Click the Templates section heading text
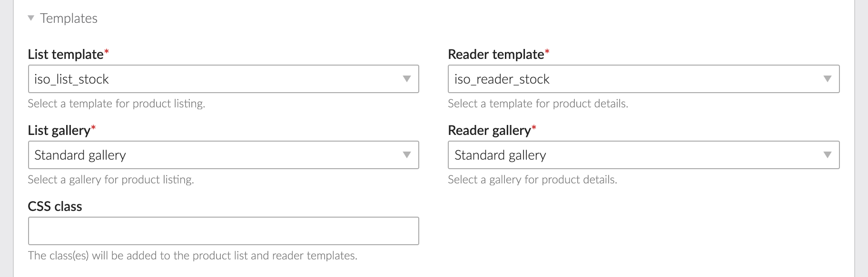Image resolution: width=868 pixels, height=277 pixels. (x=69, y=18)
